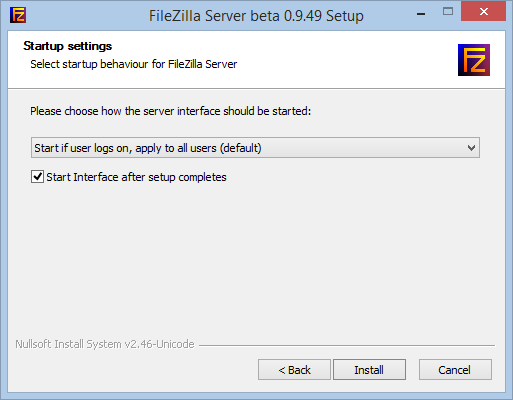Untick the Start Interface after setup checkbox
The width and height of the screenshot is (513, 400).
(37, 177)
